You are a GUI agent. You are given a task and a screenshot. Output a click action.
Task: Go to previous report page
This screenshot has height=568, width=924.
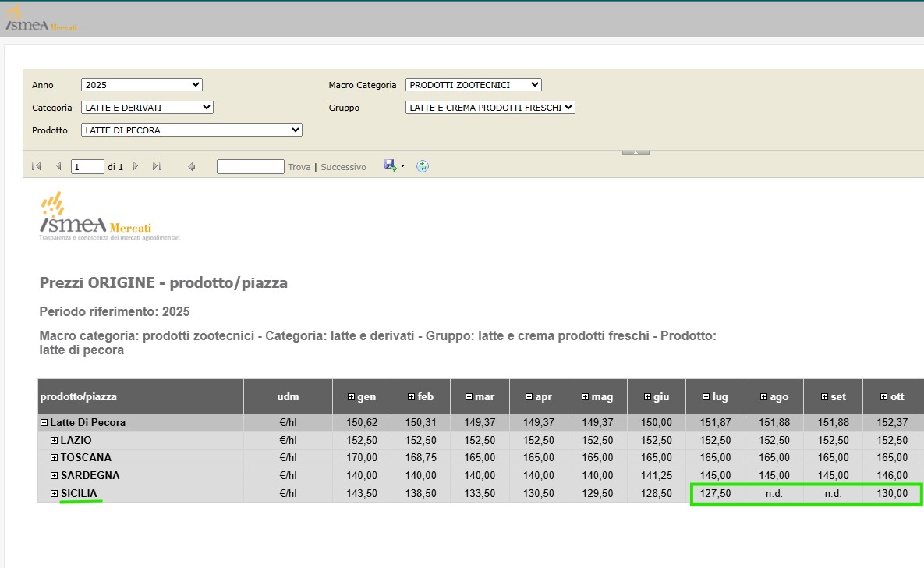(58, 166)
